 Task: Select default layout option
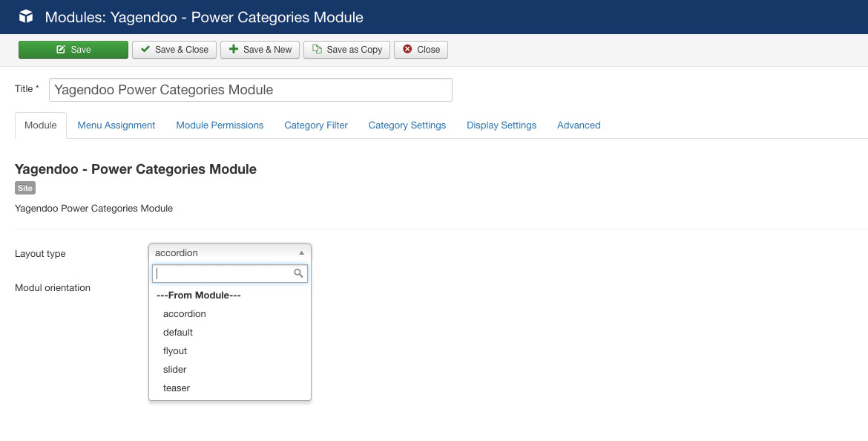(230, 333)
